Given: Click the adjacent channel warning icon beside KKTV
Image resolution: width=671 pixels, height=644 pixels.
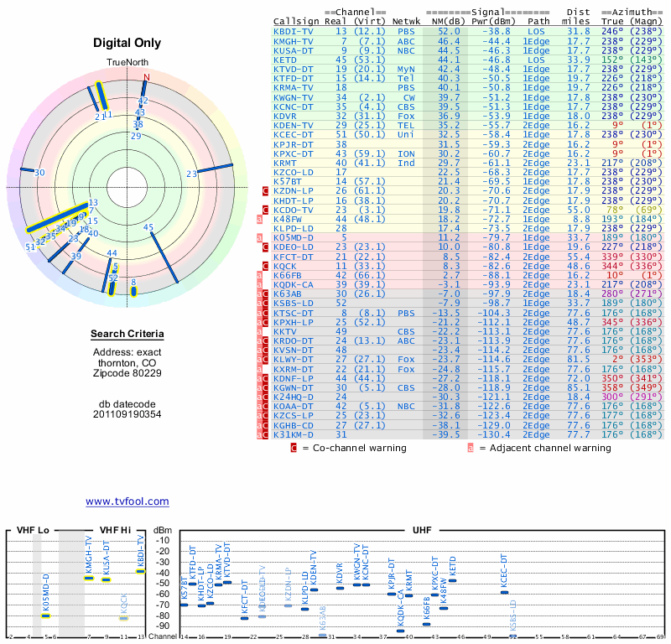Looking at the screenshot, I should point(259,331).
